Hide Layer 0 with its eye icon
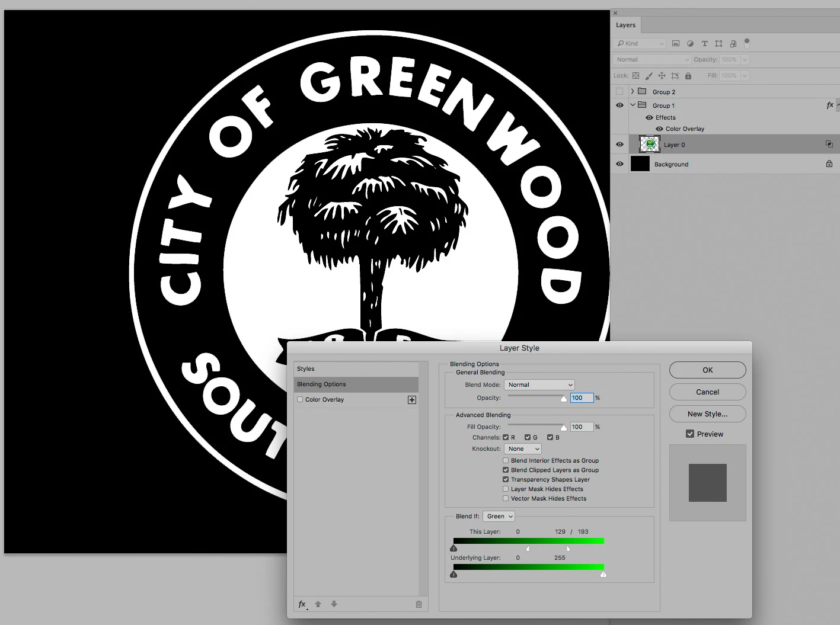This screenshot has width=840, height=625. pos(619,144)
